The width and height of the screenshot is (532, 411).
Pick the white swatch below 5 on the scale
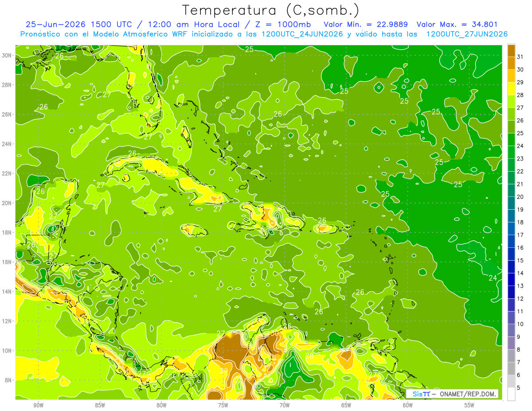(511, 394)
